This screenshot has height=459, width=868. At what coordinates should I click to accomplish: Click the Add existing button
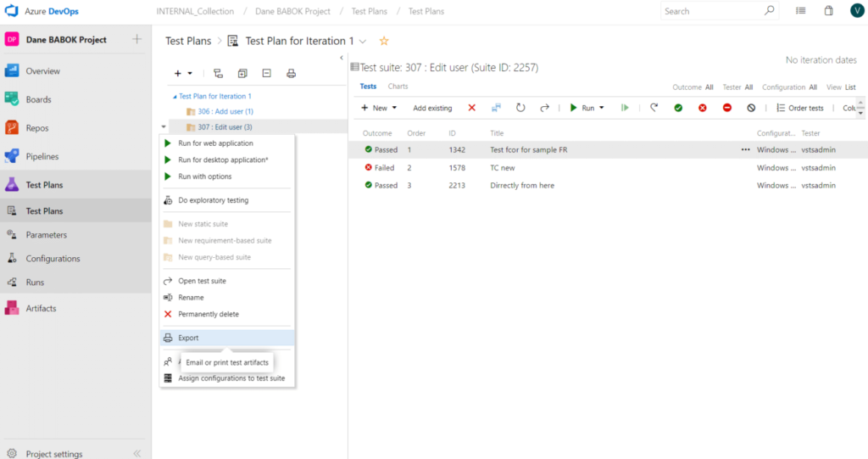[432, 108]
